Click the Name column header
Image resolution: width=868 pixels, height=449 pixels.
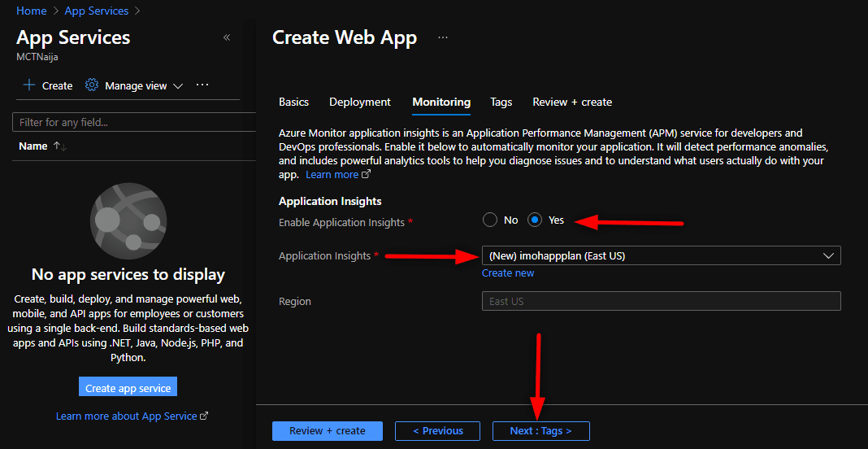pyautogui.click(x=33, y=146)
